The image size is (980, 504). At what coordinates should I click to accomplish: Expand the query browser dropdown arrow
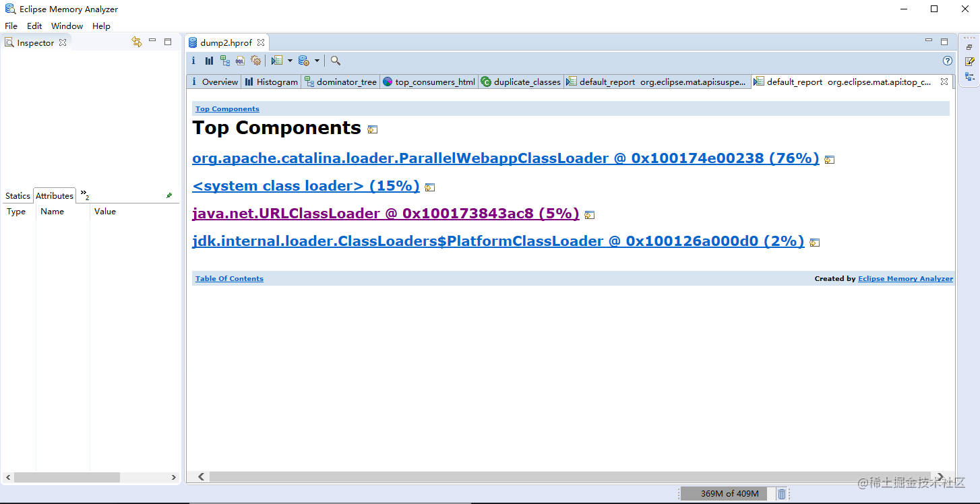(317, 61)
